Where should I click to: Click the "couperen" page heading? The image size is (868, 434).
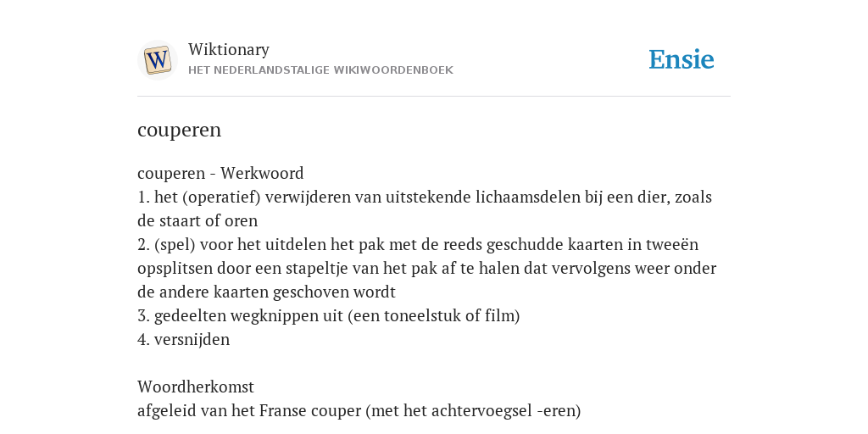point(180,130)
